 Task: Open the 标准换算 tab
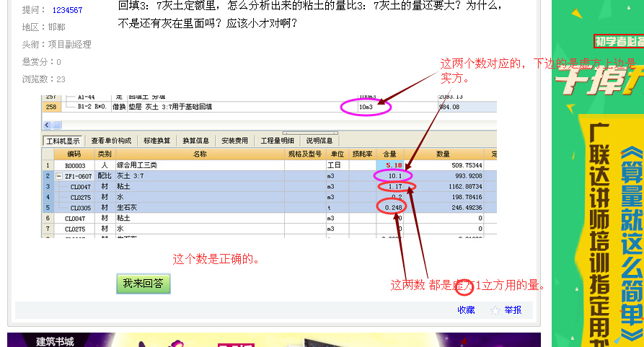(157, 141)
